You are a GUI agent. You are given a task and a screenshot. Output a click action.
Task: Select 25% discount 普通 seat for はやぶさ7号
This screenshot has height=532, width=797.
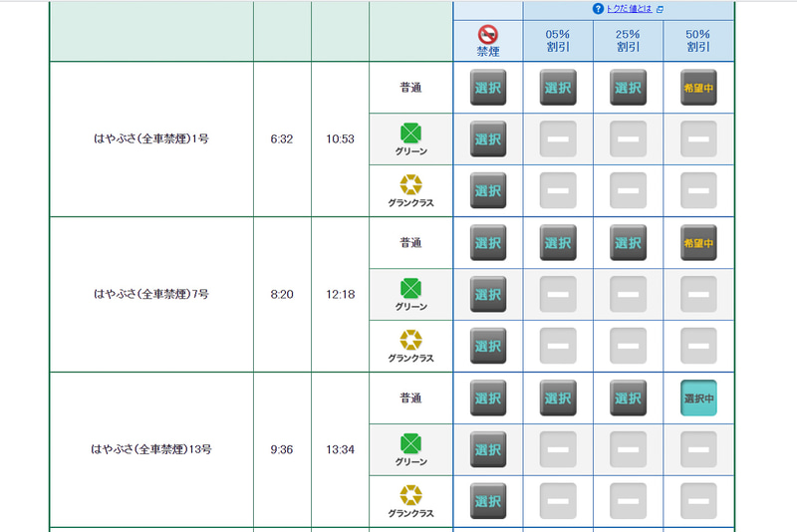coord(629,243)
